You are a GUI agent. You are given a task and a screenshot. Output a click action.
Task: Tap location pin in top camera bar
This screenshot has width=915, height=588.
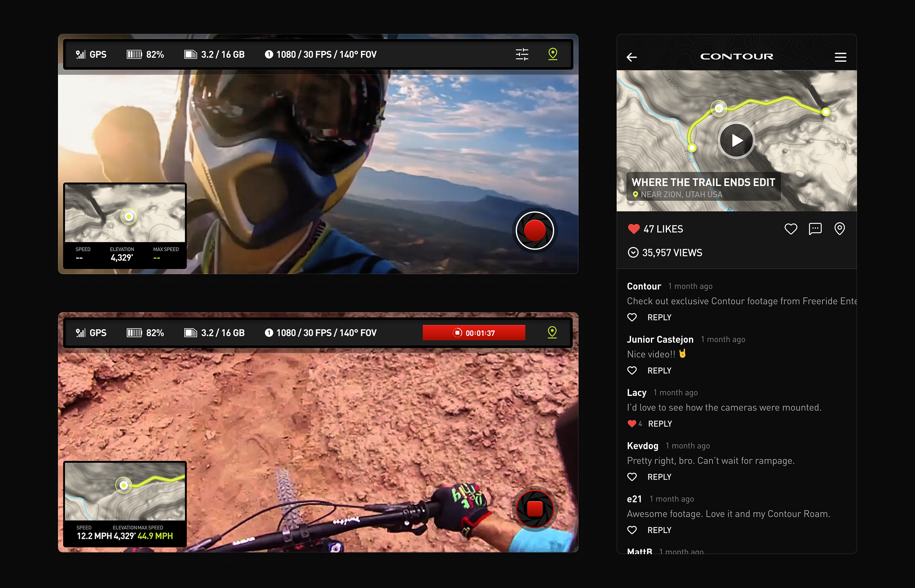point(553,54)
